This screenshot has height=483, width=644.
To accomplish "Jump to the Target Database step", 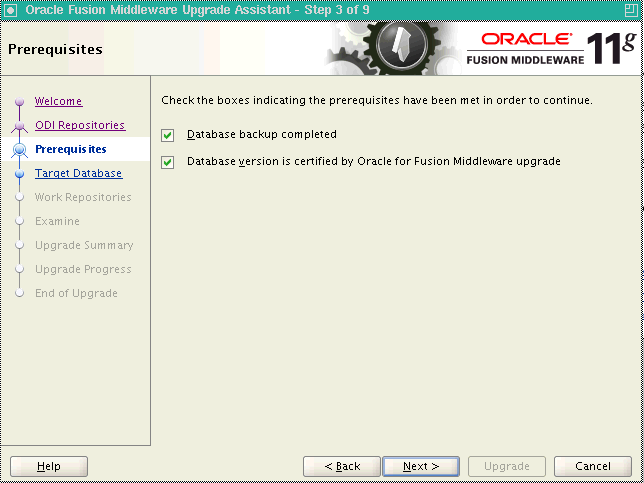I will (78, 173).
